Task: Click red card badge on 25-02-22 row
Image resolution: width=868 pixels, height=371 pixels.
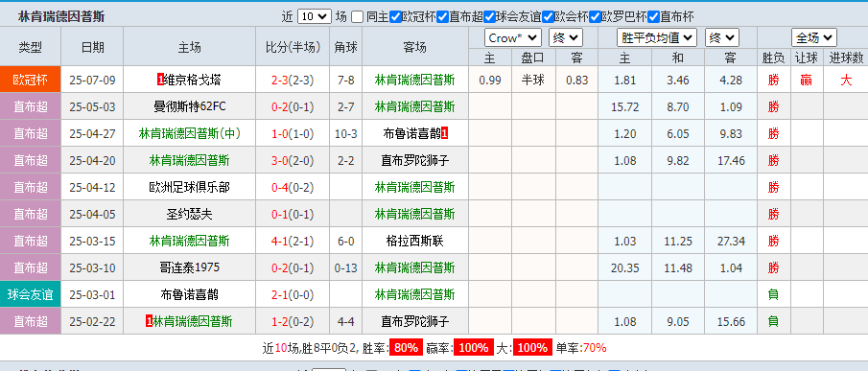Action: pos(149,321)
